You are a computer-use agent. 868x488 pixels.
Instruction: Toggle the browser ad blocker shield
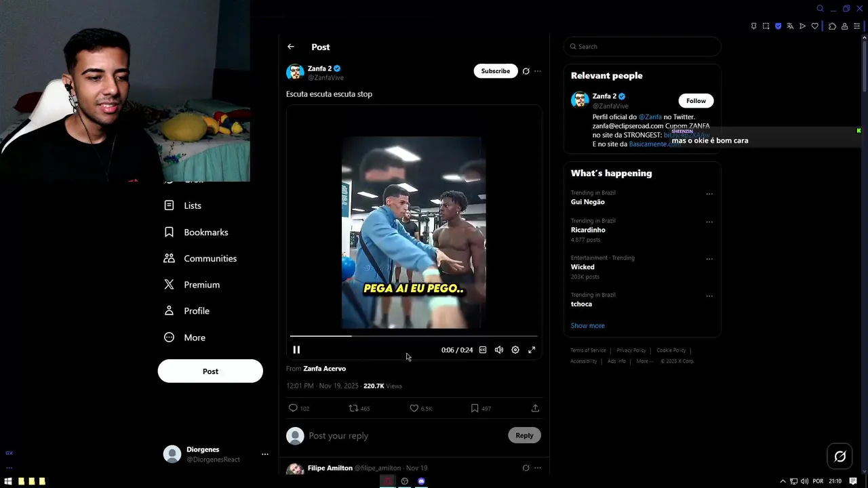point(778,26)
